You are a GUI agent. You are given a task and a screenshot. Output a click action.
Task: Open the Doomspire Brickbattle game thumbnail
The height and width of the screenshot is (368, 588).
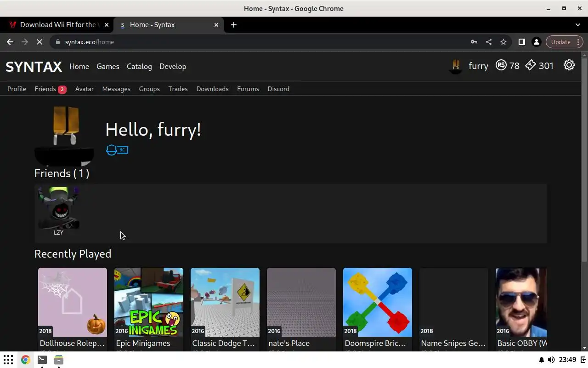point(378,302)
